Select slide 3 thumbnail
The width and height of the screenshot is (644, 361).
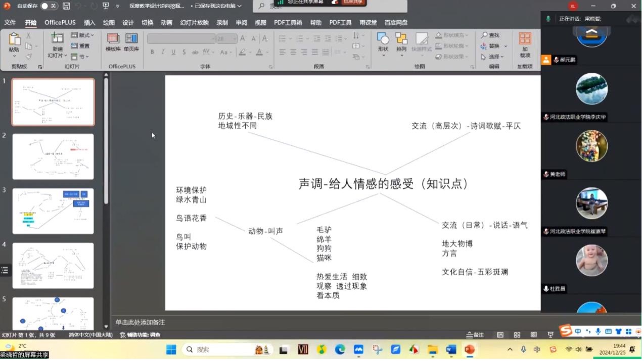53,211
